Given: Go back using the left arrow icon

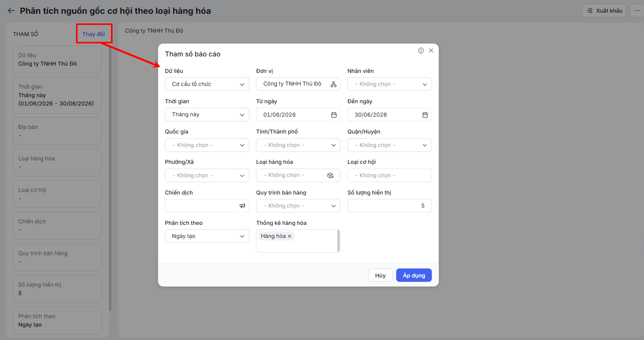Looking at the screenshot, I should point(11,11).
